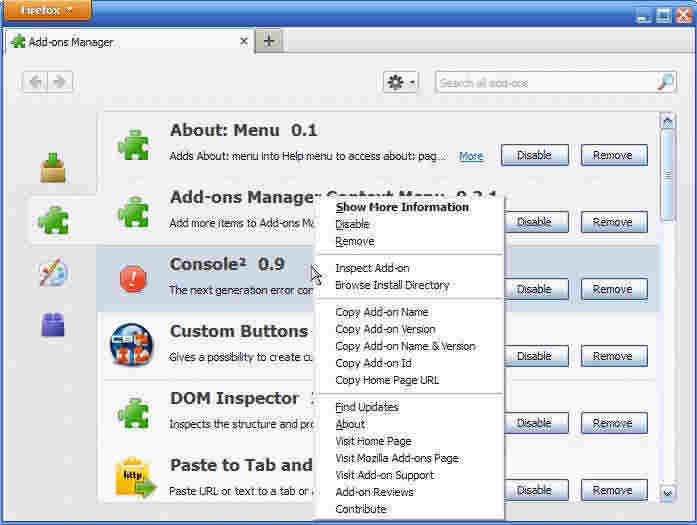The width and height of the screenshot is (697, 525).
Task: Remove the Paste to Tab extension
Action: click(613, 490)
